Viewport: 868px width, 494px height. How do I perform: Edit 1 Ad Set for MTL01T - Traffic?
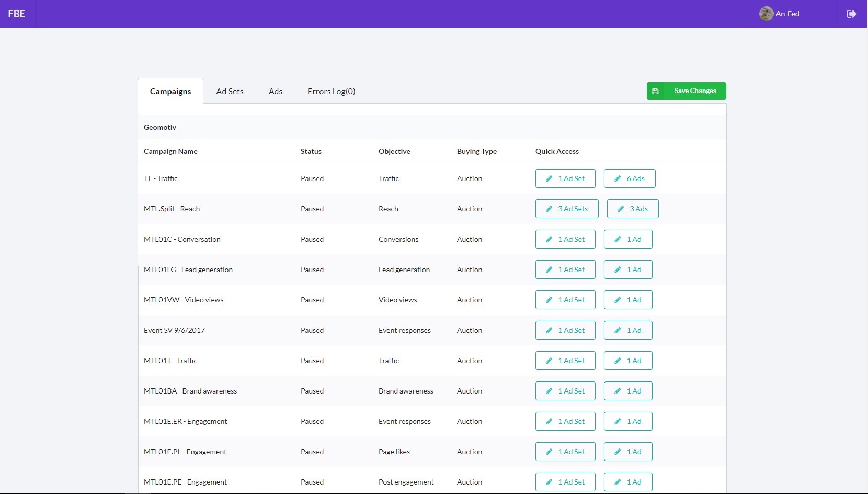(x=565, y=361)
